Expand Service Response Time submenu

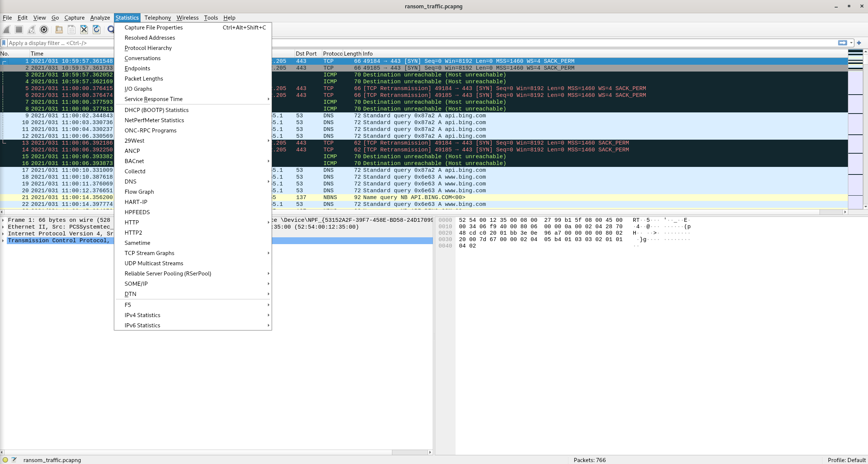tap(193, 99)
